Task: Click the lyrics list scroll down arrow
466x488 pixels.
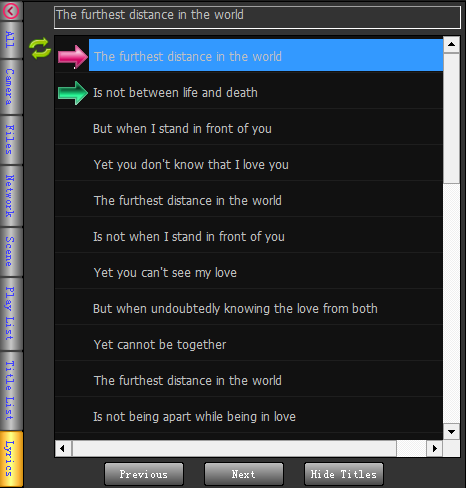Action: 451,432
